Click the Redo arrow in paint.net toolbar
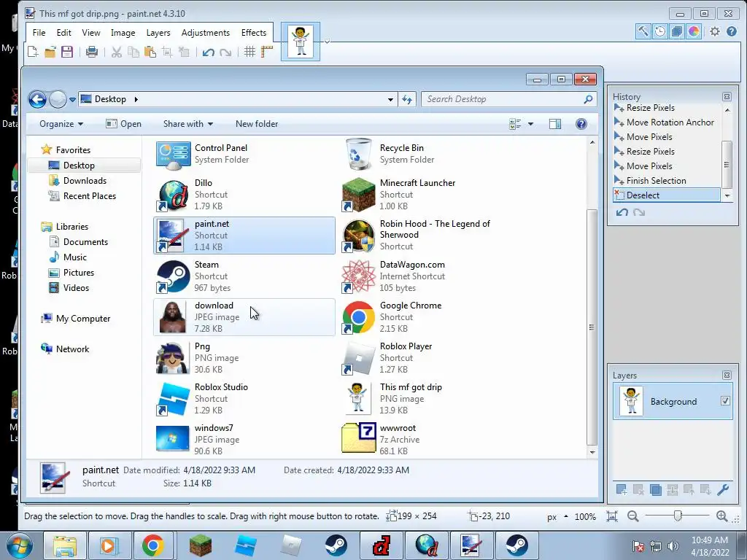747x560 pixels. coord(225,52)
